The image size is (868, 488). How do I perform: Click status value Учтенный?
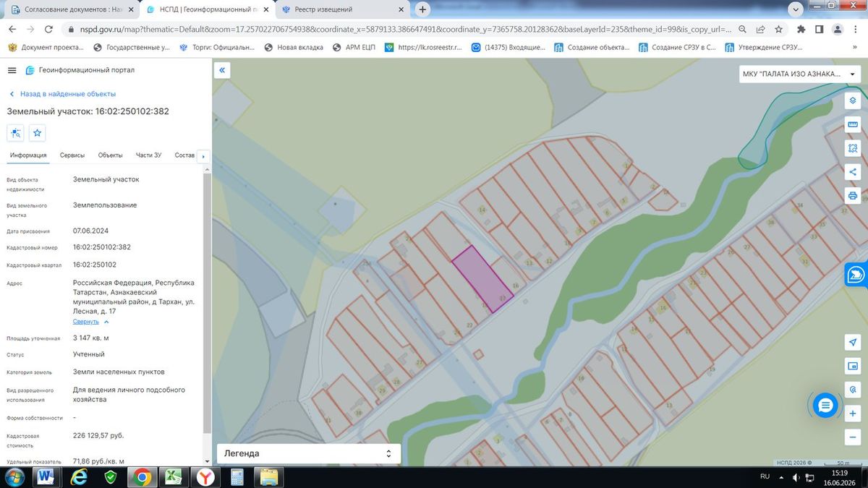point(89,354)
